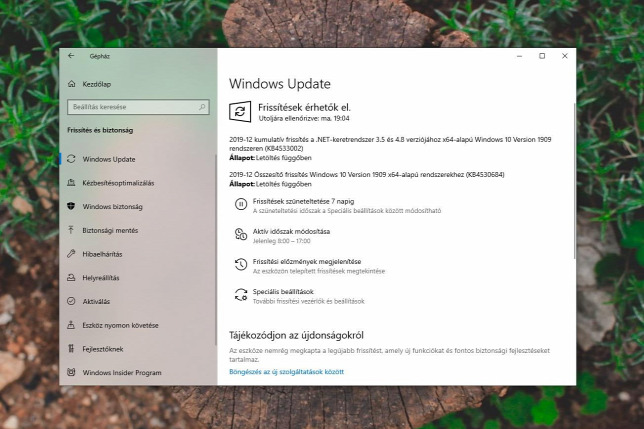Click the Windows Insider Program icon

click(71, 372)
